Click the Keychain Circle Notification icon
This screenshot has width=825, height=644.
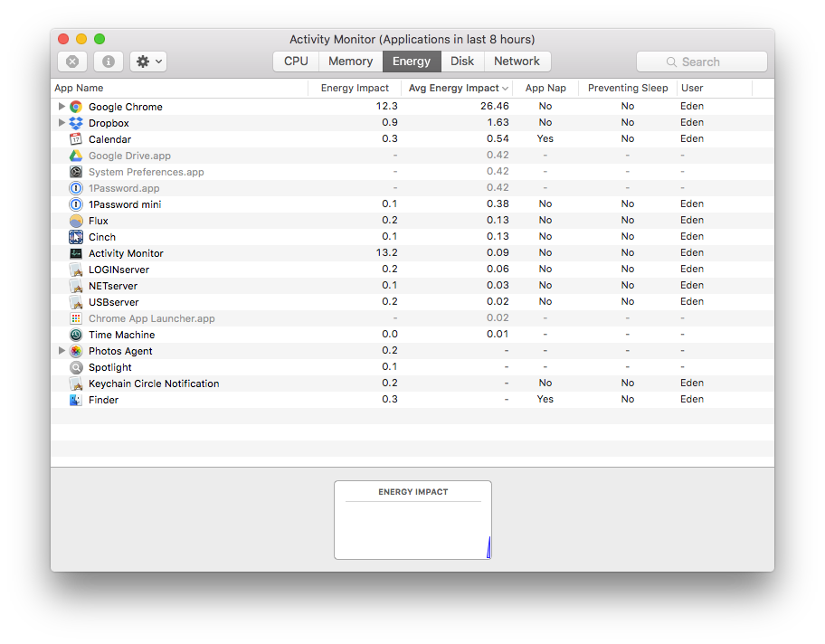pyautogui.click(x=76, y=384)
